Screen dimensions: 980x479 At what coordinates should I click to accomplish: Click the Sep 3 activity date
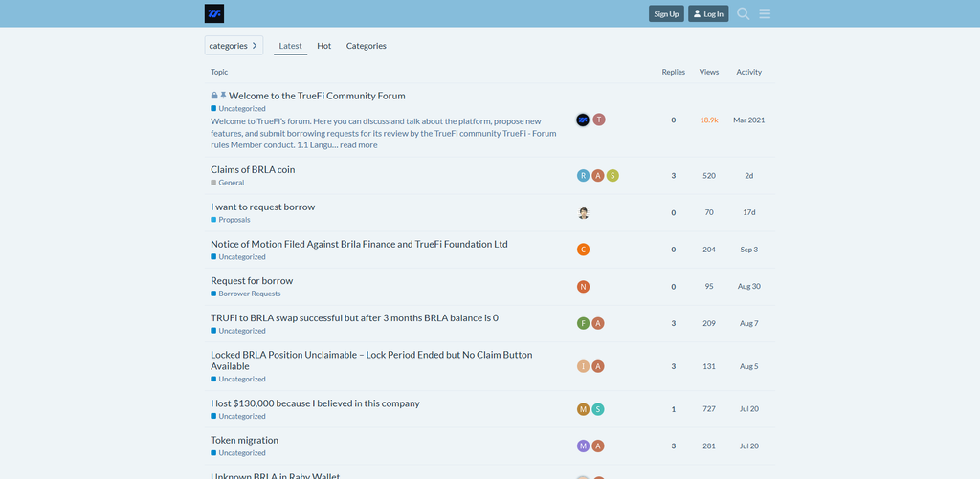pyautogui.click(x=748, y=250)
